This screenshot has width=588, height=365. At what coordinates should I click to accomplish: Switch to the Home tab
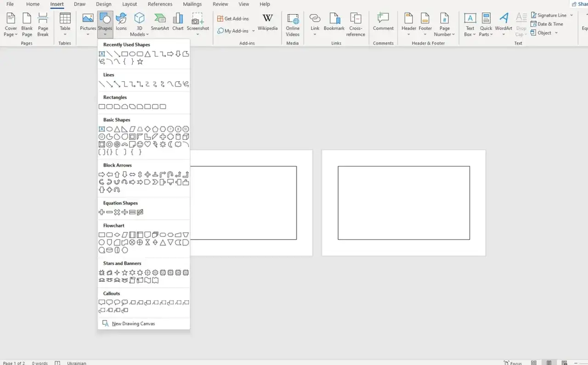[x=33, y=4]
